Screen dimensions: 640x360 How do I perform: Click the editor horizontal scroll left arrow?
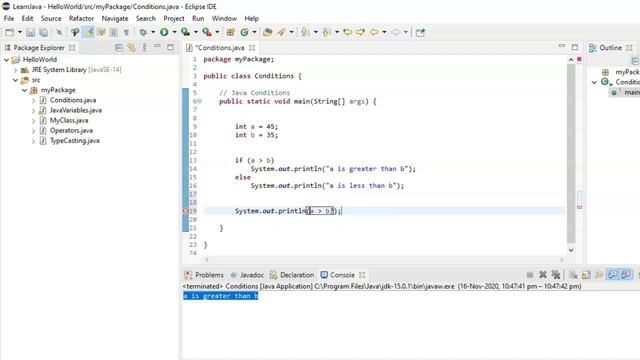(207, 259)
